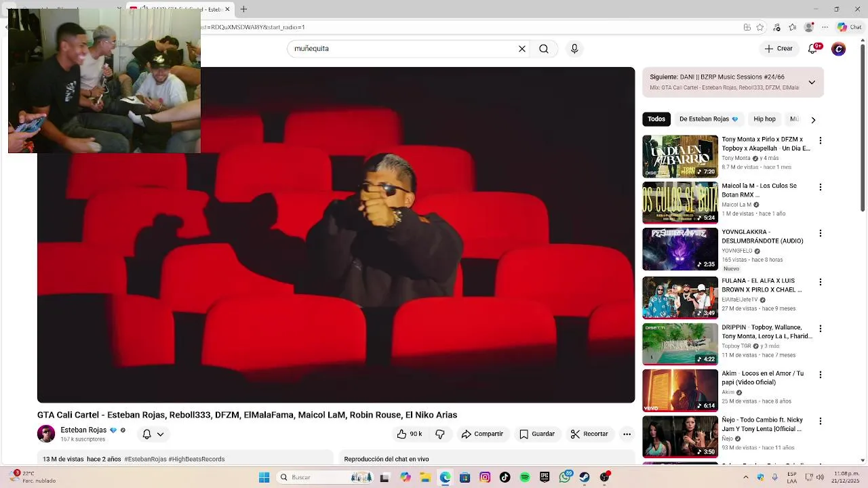This screenshot has width=868, height=488.
Task: Open a new browser tab
Action: [243, 9]
